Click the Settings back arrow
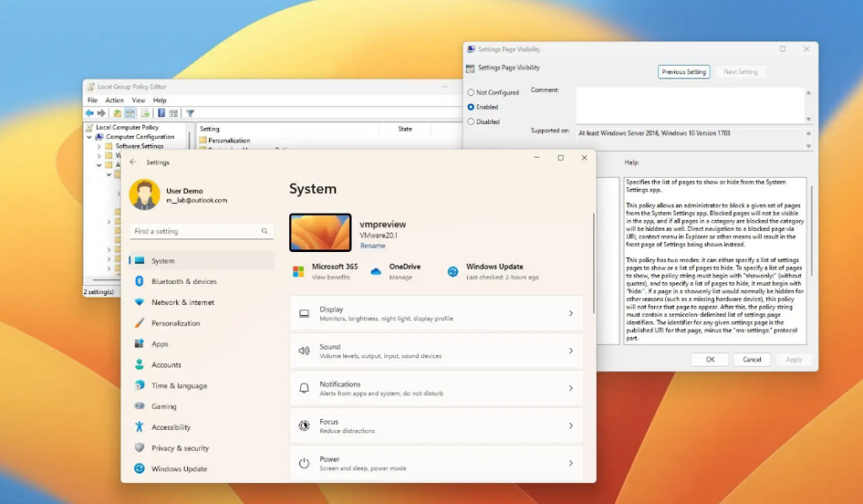 [132, 163]
